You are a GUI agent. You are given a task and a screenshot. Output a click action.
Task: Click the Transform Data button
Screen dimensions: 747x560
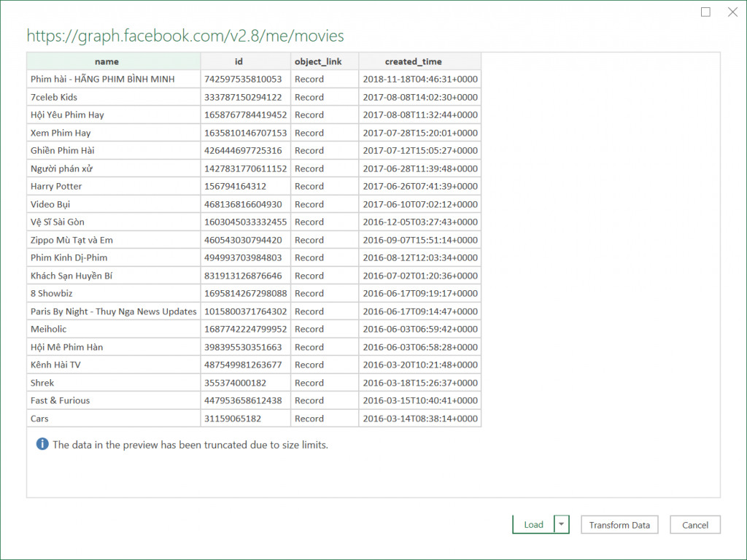pyautogui.click(x=619, y=525)
